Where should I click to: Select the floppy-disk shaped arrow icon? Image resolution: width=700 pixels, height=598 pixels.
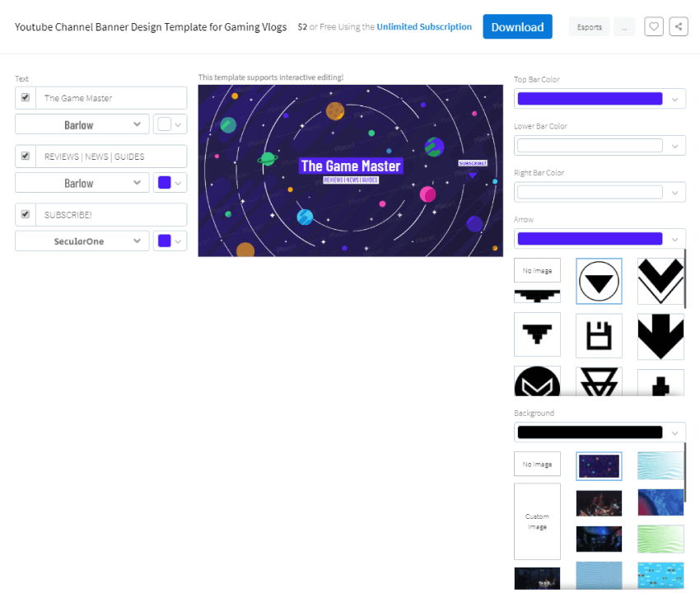599,335
